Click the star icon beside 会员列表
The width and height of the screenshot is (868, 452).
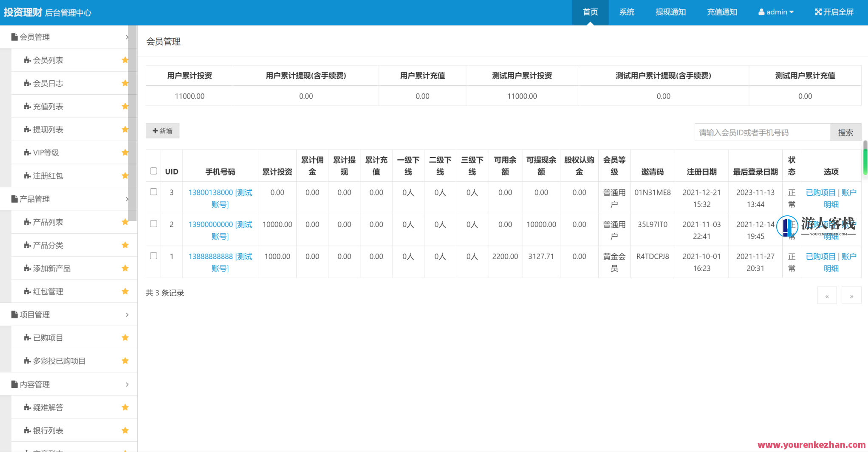click(125, 60)
